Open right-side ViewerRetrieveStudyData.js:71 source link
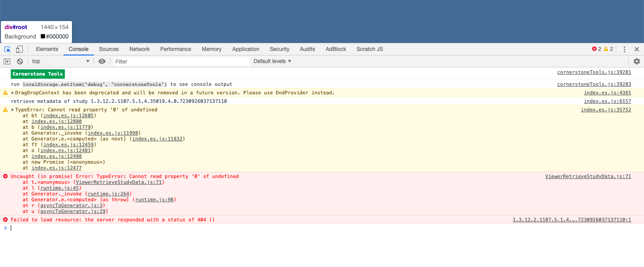Viewport: 644px width, 267px height. [x=588, y=176]
